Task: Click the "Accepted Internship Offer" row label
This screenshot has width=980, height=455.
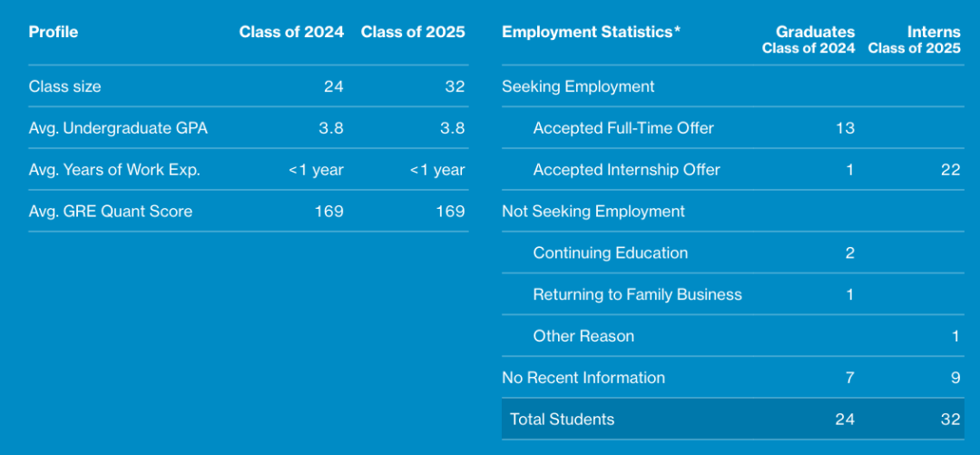Action: (x=627, y=170)
